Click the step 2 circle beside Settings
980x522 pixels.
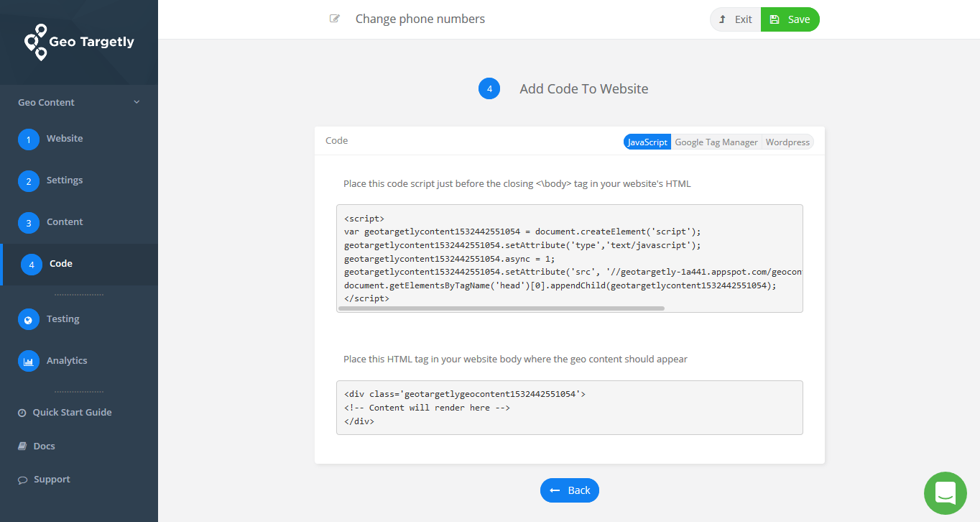coord(29,181)
